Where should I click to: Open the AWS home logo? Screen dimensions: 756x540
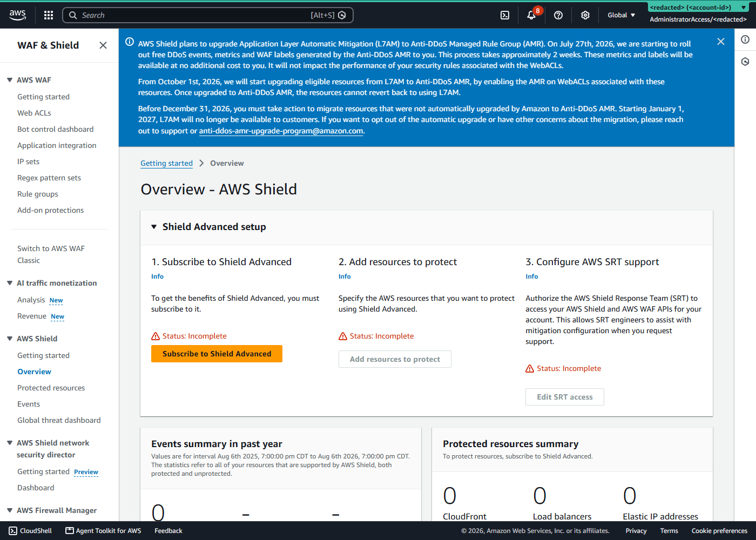coord(17,15)
